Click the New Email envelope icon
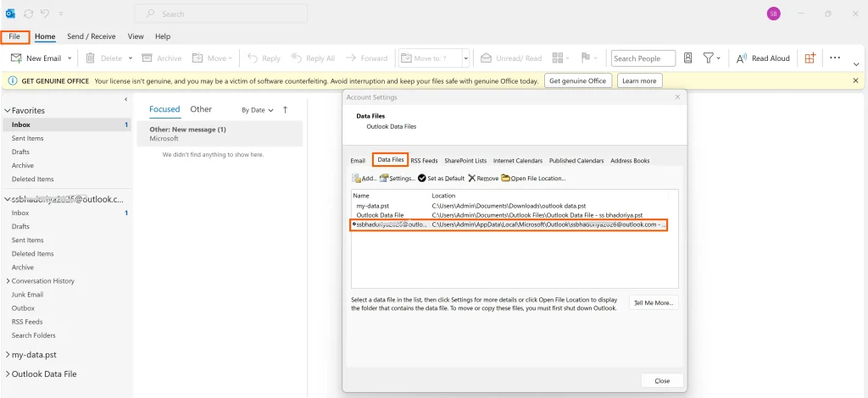 [16, 58]
